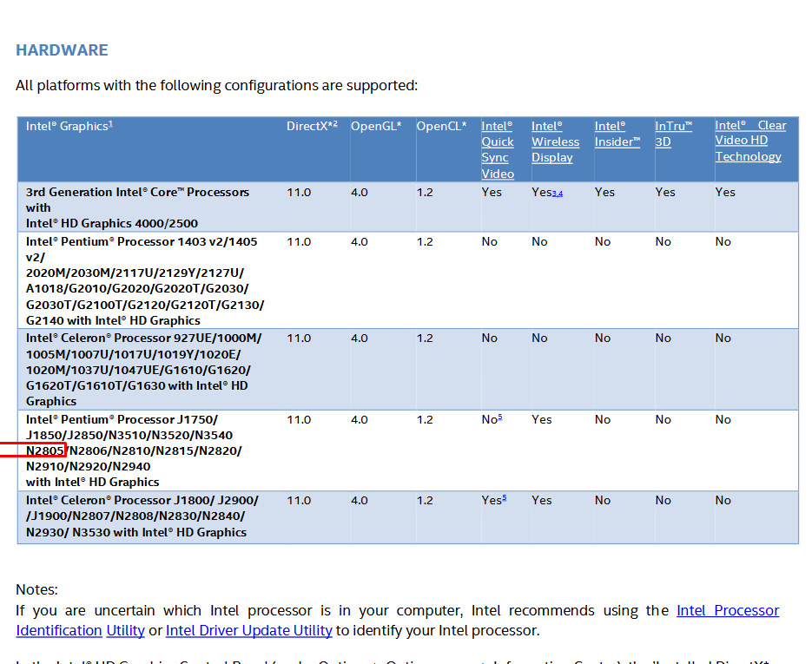This screenshot has width=812, height=664.
Task: Click the Intel Insider header link
Action: [x=617, y=134]
